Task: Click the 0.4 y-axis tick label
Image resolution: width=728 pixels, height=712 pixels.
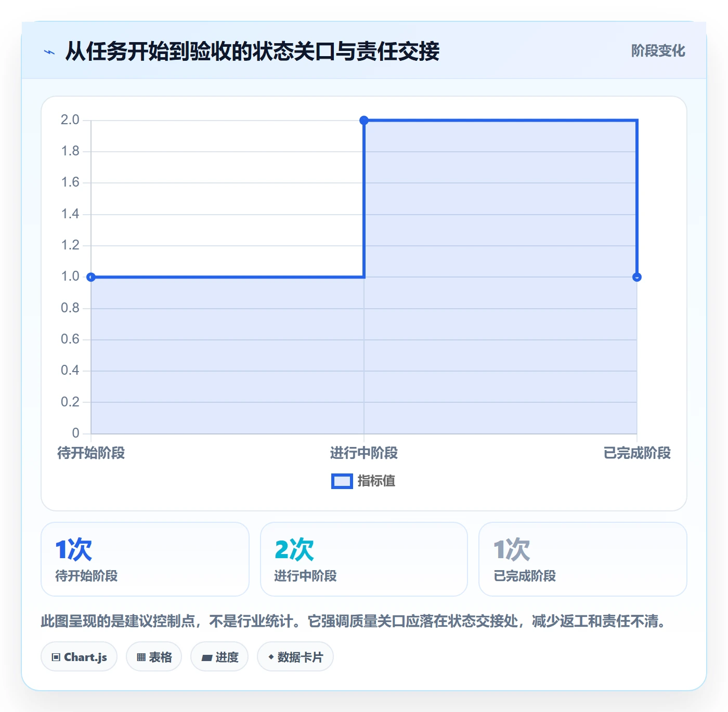Action: pos(70,371)
